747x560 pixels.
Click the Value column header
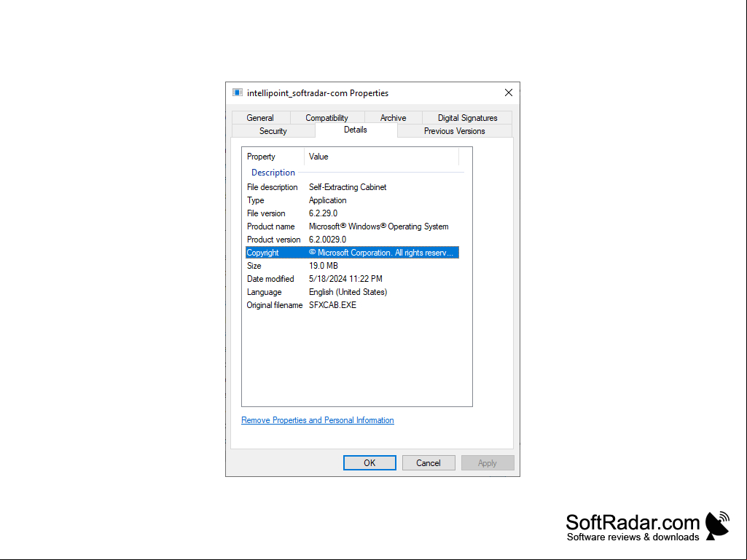(x=381, y=157)
